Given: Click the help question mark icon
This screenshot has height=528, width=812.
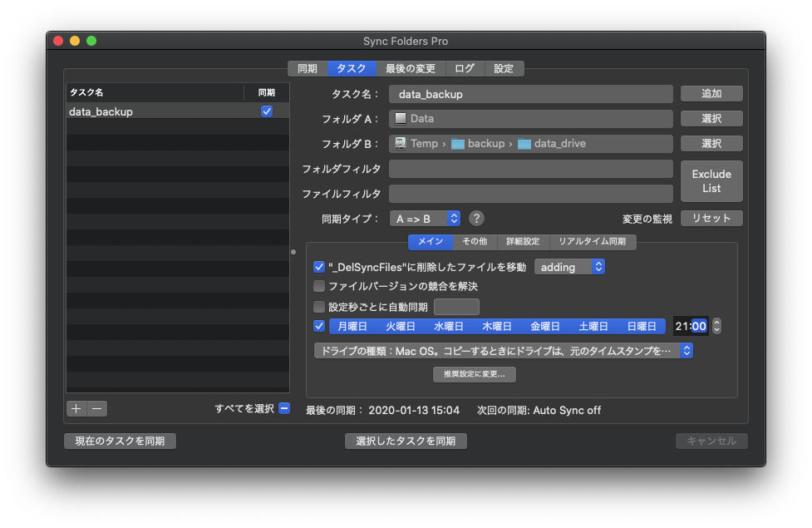Looking at the screenshot, I should (476, 219).
